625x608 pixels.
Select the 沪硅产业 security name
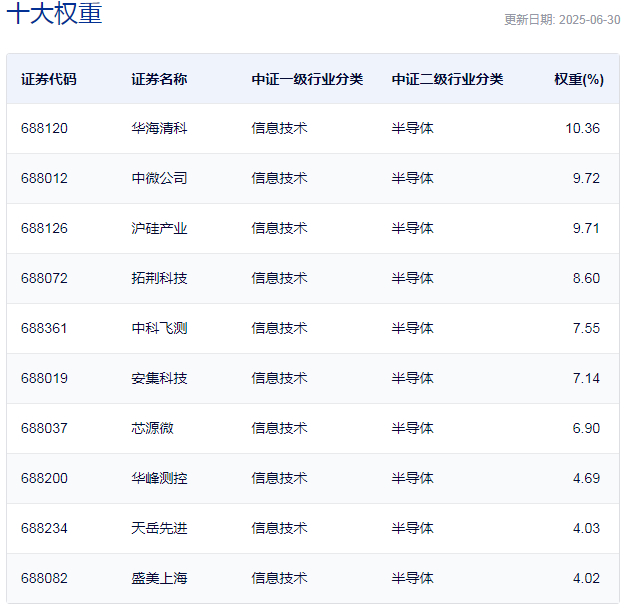point(159,228)
